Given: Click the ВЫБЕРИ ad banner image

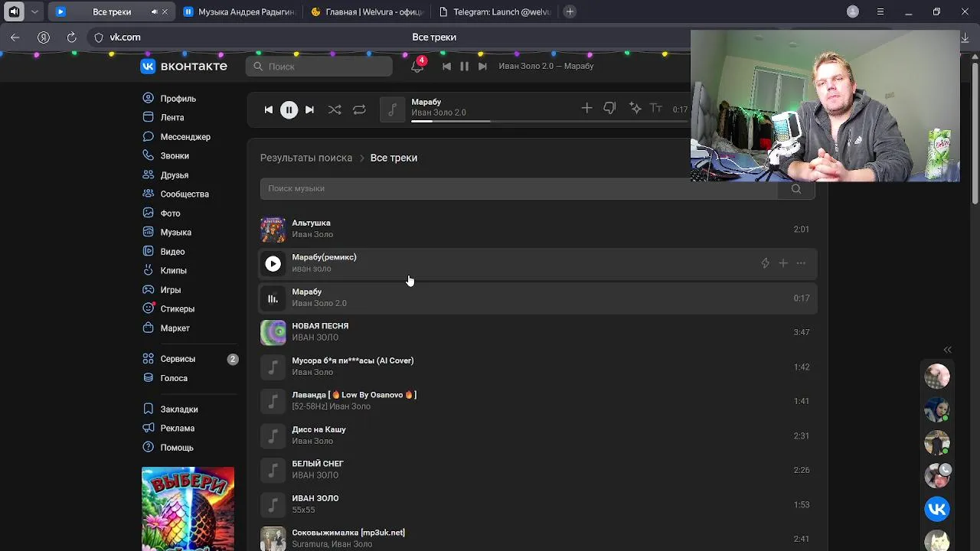Looking at the screenshot, I should pos(188,509).
